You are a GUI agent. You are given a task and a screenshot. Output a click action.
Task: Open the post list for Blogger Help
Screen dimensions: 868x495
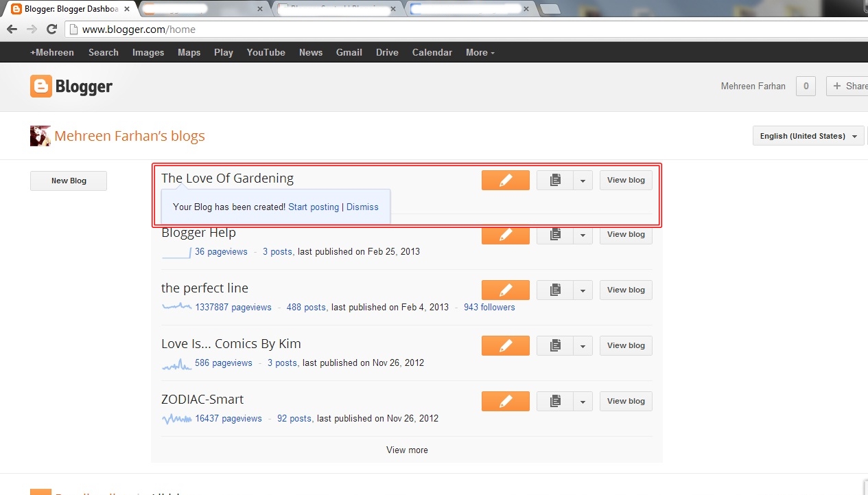tap(555, 234)
